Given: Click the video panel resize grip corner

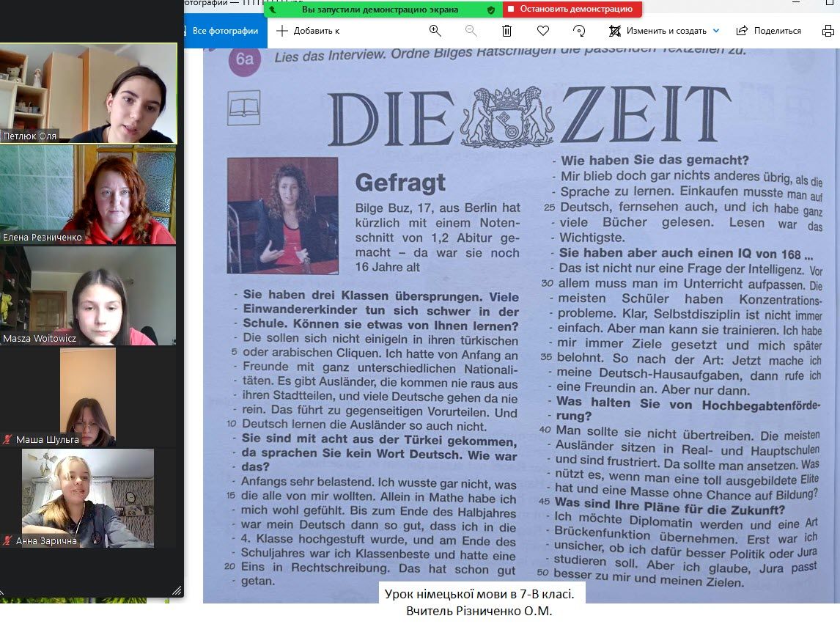Looking at the screenshot, I should click(x=177, y=590).
